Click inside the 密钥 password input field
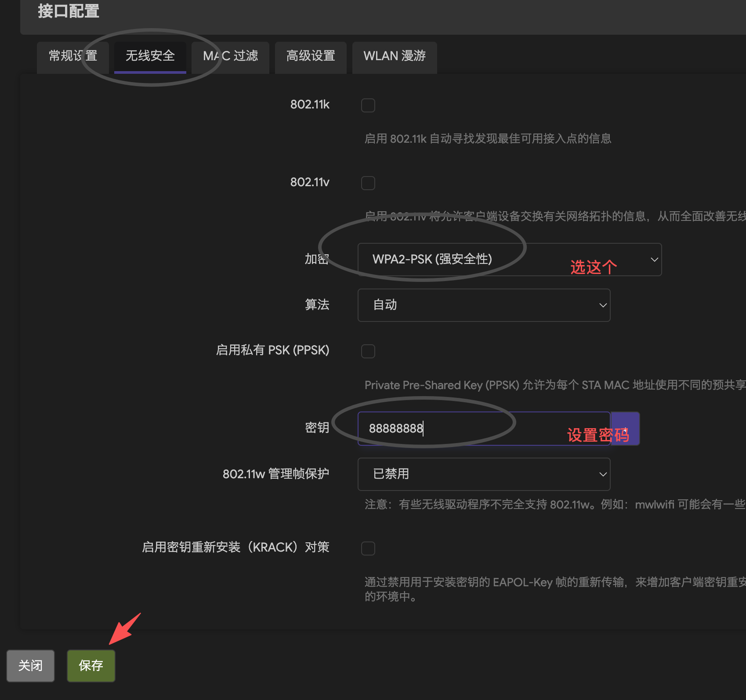The height and width of the screenshot is (700, 746). pos(483,429)
